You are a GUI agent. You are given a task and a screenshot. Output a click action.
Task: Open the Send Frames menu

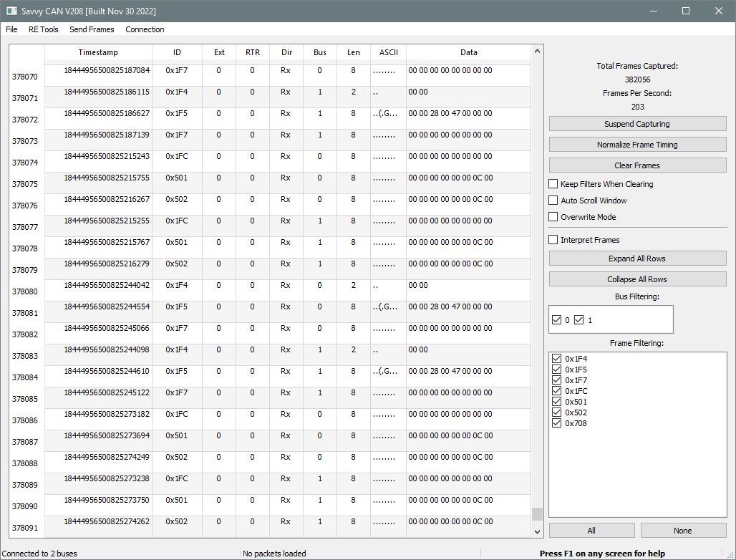92,29
